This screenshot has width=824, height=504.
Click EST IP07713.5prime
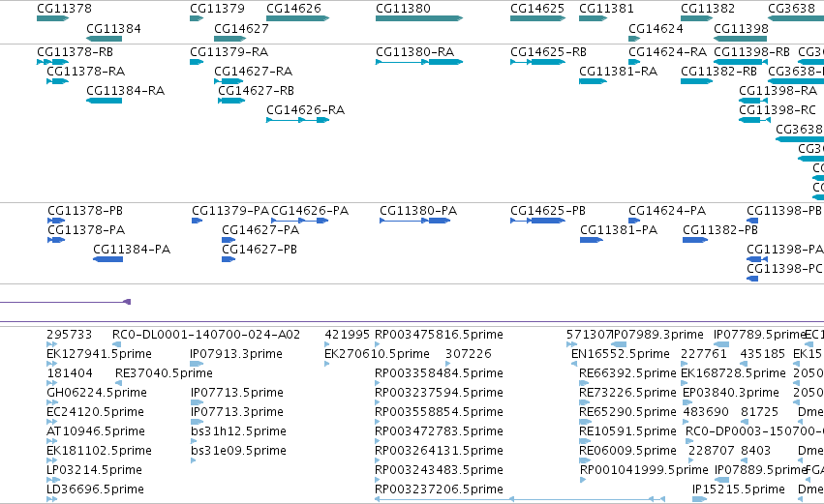point(237,393)
